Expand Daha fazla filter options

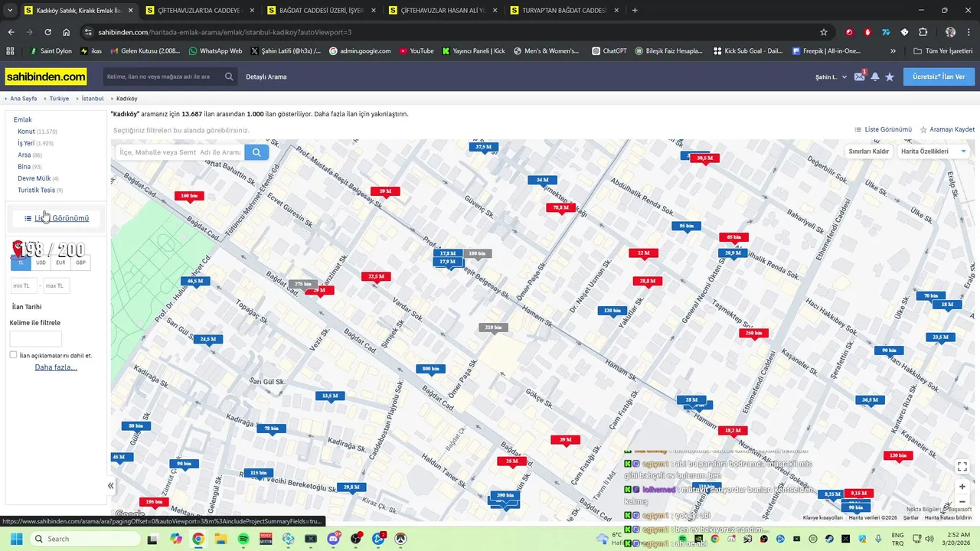tap(56, 367)
